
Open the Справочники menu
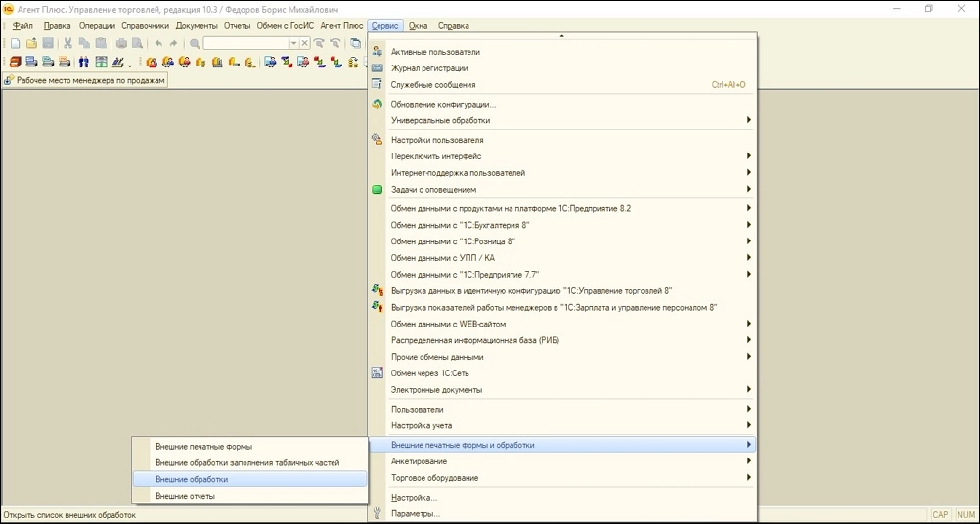click(x=145, y=26)
